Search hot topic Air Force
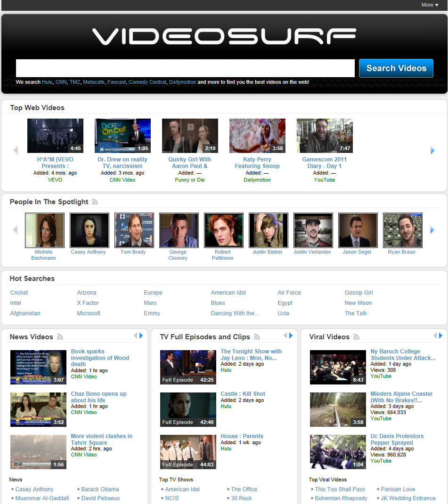Screen dimensions: 448x504 [x=289, y=293]
